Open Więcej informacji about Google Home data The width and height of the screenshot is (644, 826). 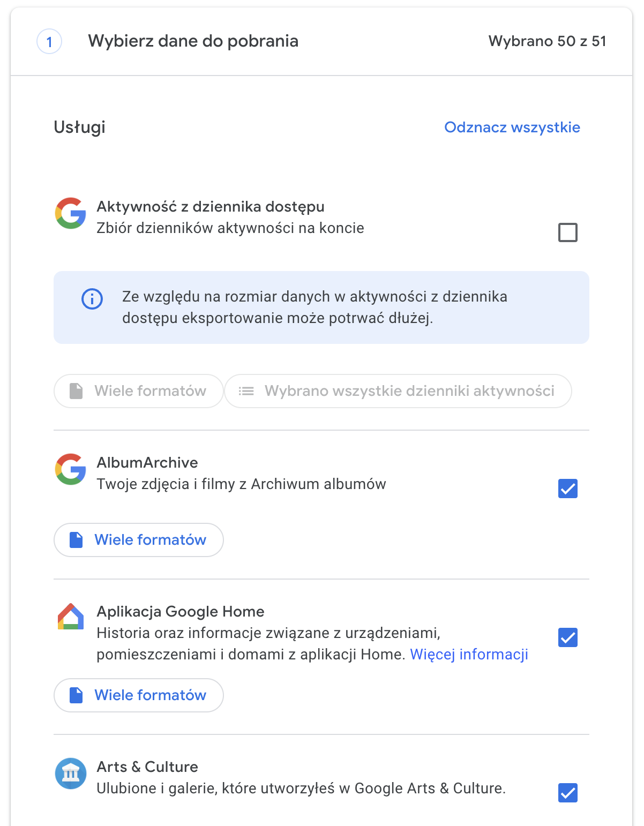(469, 654)
